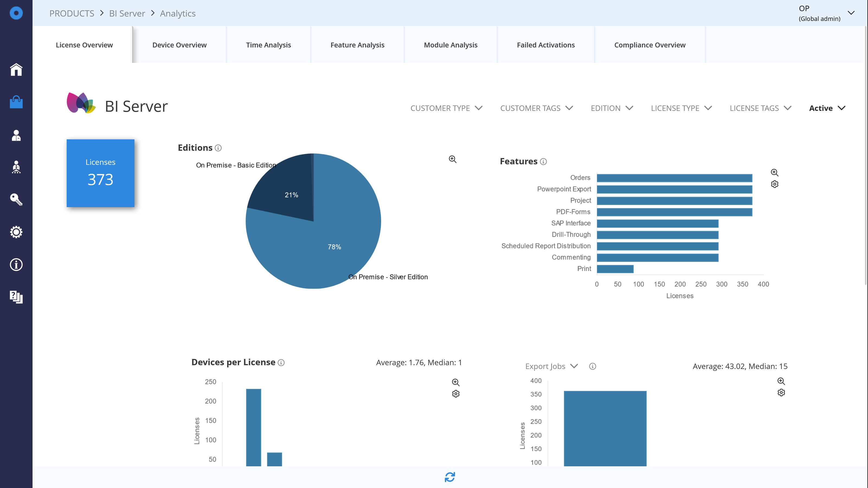Click the shorter Devices per License bar
This screenshot has width=868, height=488.
274,459
